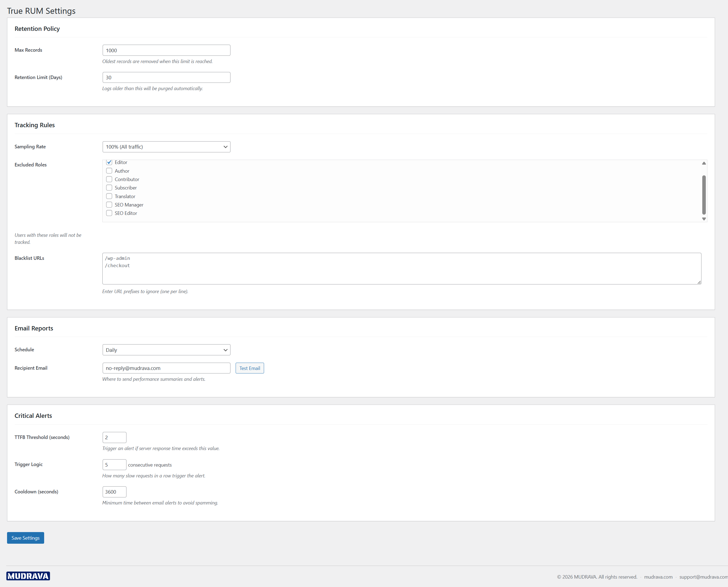Click the roles list scroll-up arrow
This screenshot has height=587, width=728.
point(704,163)
